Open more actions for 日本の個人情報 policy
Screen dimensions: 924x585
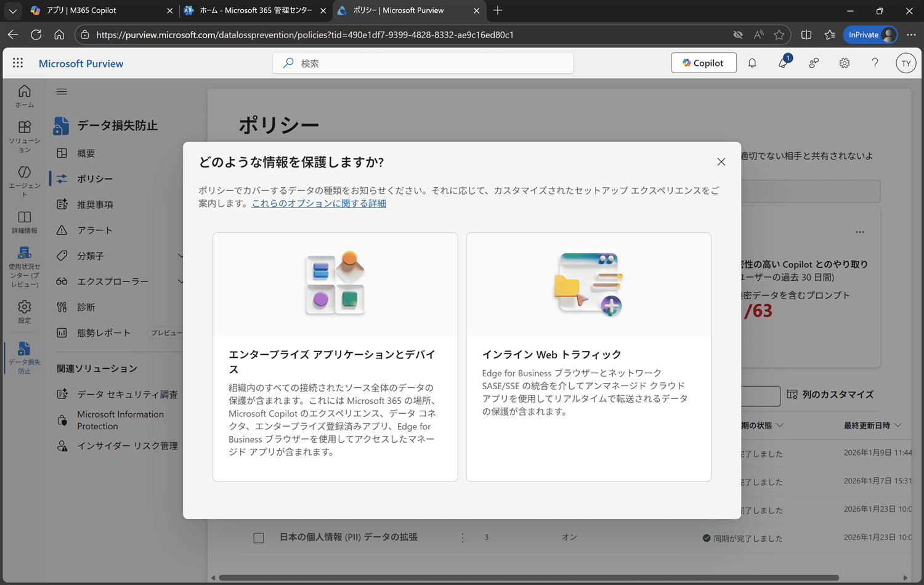[463, 538]
